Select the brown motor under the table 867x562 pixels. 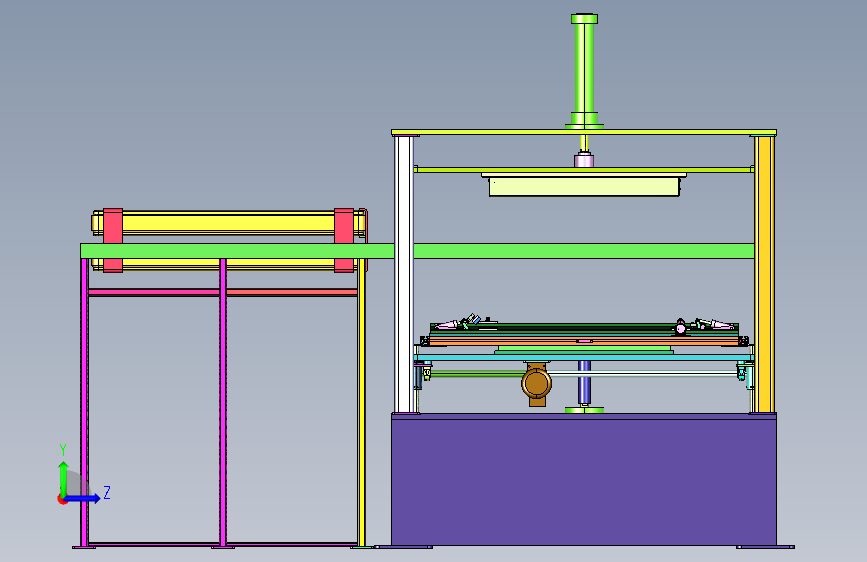[x=536, y=383]
